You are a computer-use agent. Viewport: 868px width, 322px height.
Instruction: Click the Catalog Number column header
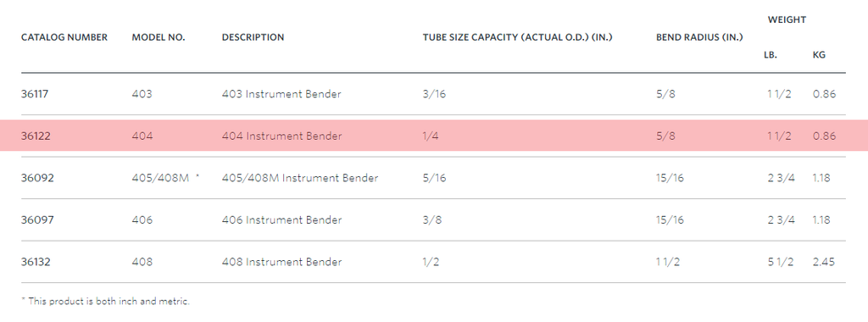pyautogui.click(x=64, y=37)
